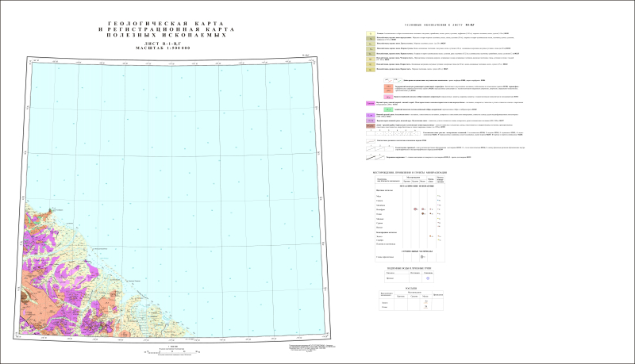
Task: Click the leftmost red deposit symbol in metals table
Action: [414, 208]
